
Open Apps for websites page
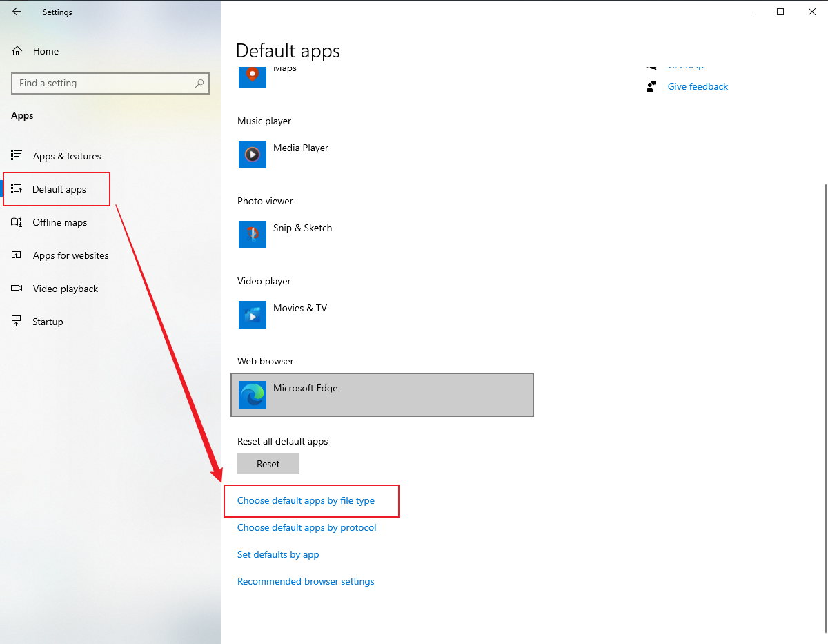(x=70, y=255)
